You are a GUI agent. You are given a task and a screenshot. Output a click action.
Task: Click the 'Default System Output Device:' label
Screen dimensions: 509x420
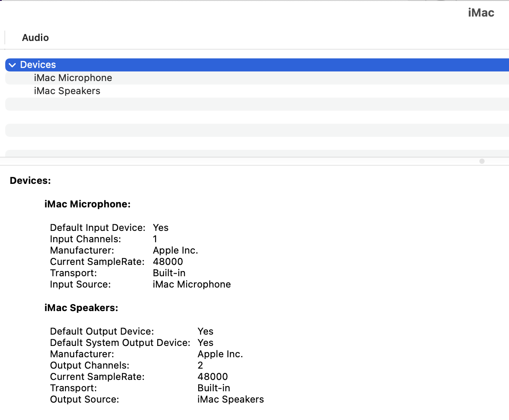tap(120, 343)
